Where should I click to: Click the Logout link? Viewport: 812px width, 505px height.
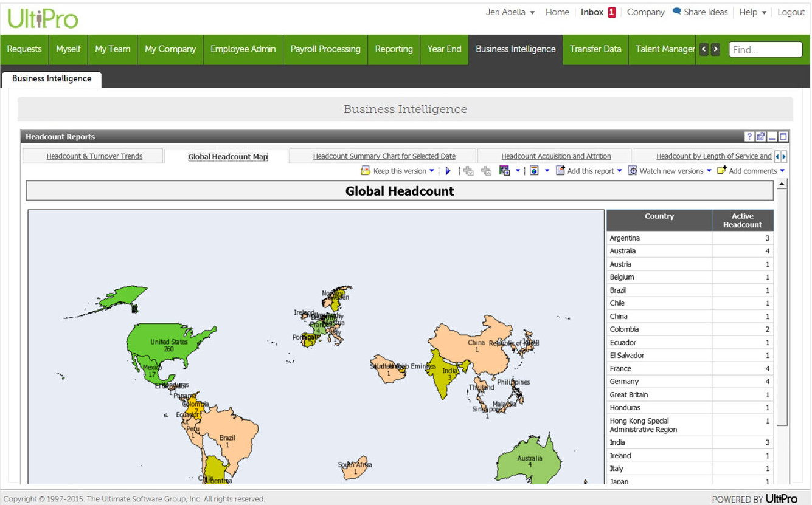pyautogui.click(x=791, y=12)
